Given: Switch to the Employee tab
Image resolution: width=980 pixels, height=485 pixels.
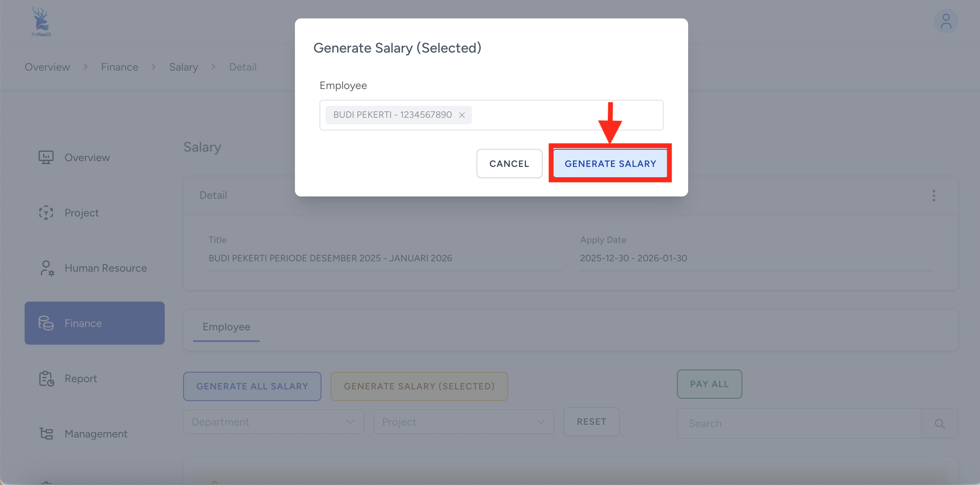Looking at the screenshot, I should click(x=226, y=327).
